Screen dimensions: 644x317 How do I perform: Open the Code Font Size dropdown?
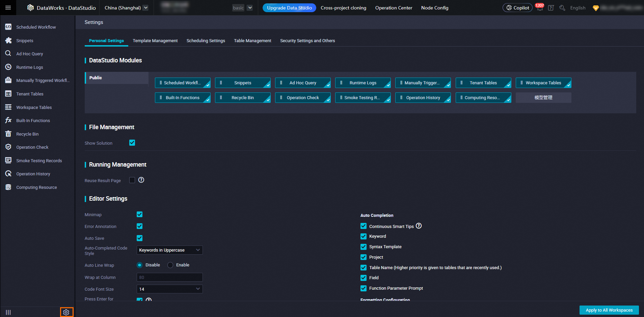click(x=169, y=289)
